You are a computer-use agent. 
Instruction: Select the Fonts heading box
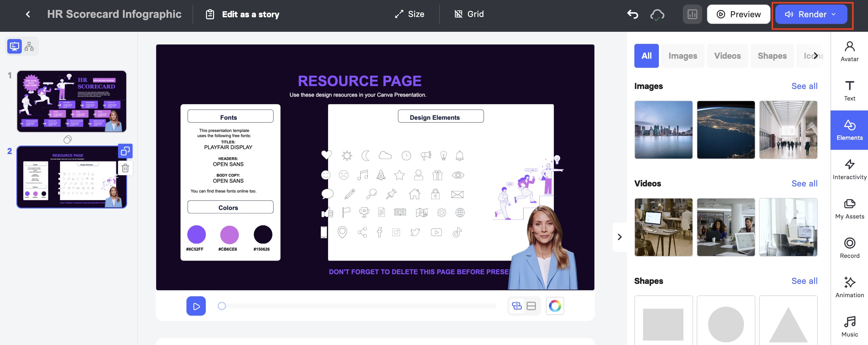tap(231, 116)
